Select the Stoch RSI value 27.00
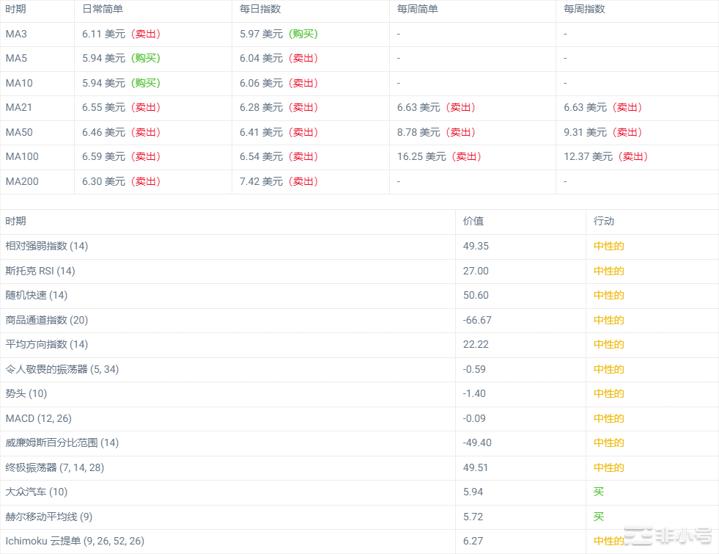The width and height of the screenshot is (719, 554). (x=476, y=271)
